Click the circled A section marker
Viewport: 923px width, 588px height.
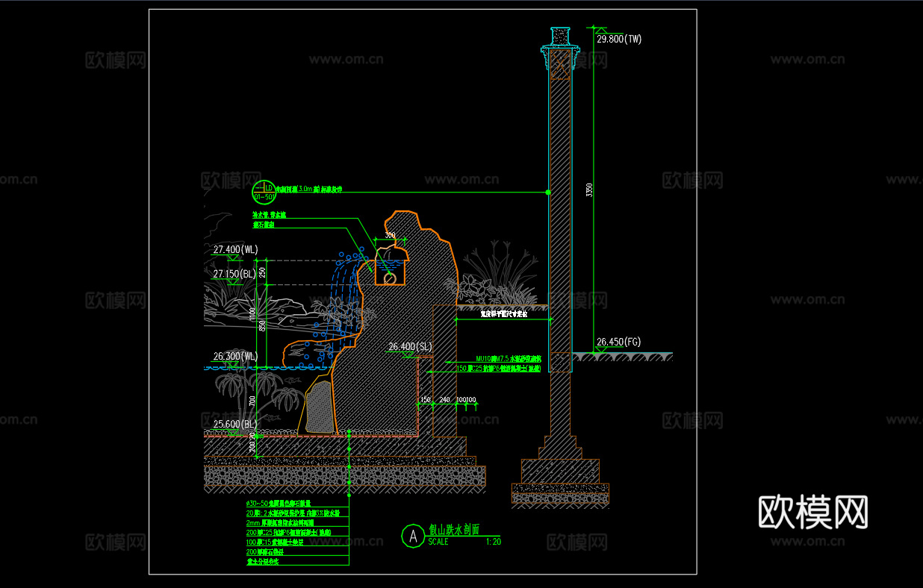(411, 536)
